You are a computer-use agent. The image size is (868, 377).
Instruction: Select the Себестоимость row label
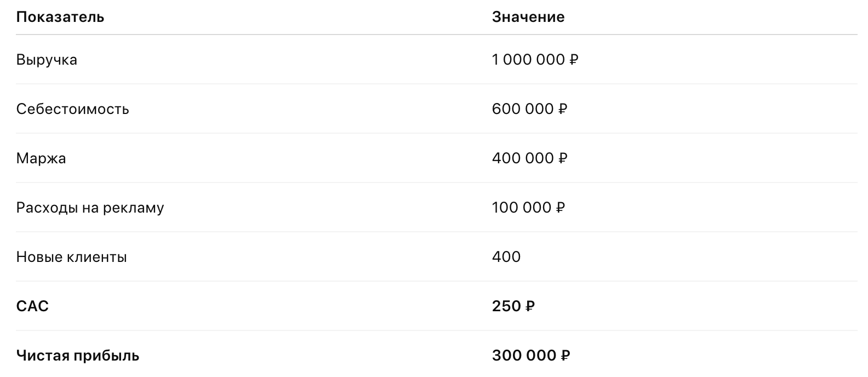click(x=72, y=109)
